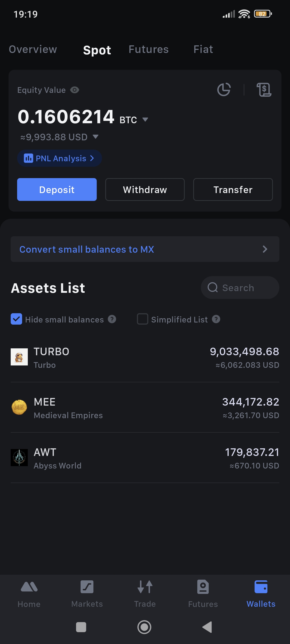Switch to the Overview tab
290x644 pixels.
point(33,49)
